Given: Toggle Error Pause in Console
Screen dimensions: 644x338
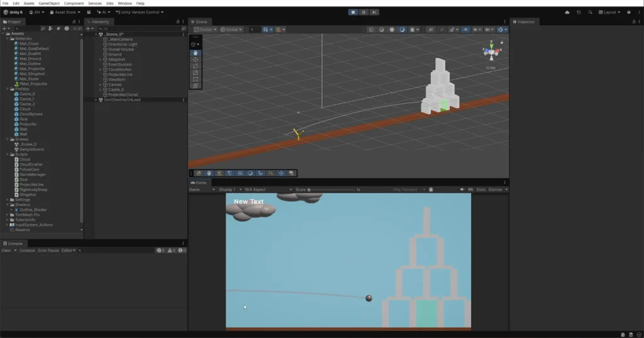Looking at the screenshot, I should 48,251.
